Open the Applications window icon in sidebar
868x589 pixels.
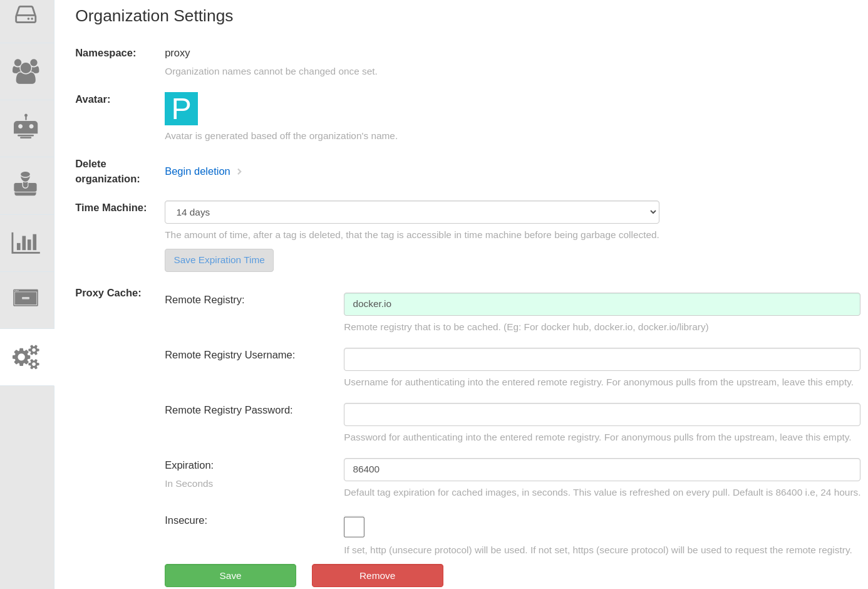(x=26, y=298)
